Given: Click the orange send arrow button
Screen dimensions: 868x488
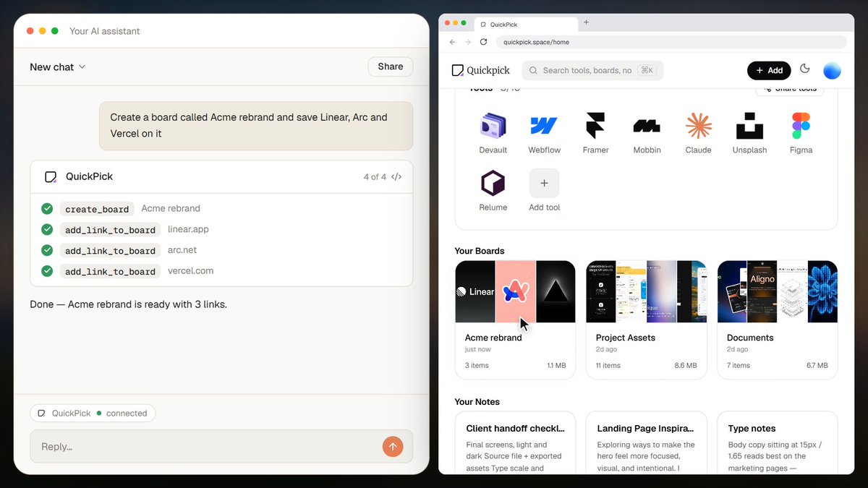Looking at the screenshot, I should (392, 447).
